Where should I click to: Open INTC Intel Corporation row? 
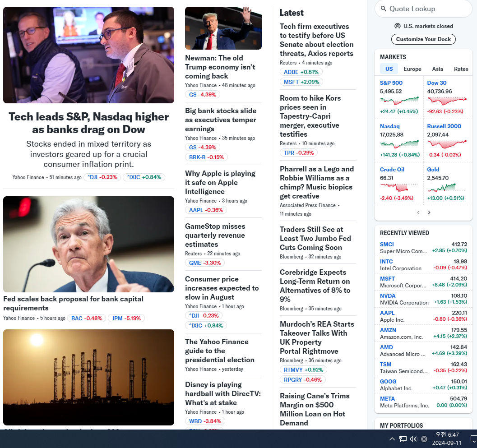(x=423, y=265)
